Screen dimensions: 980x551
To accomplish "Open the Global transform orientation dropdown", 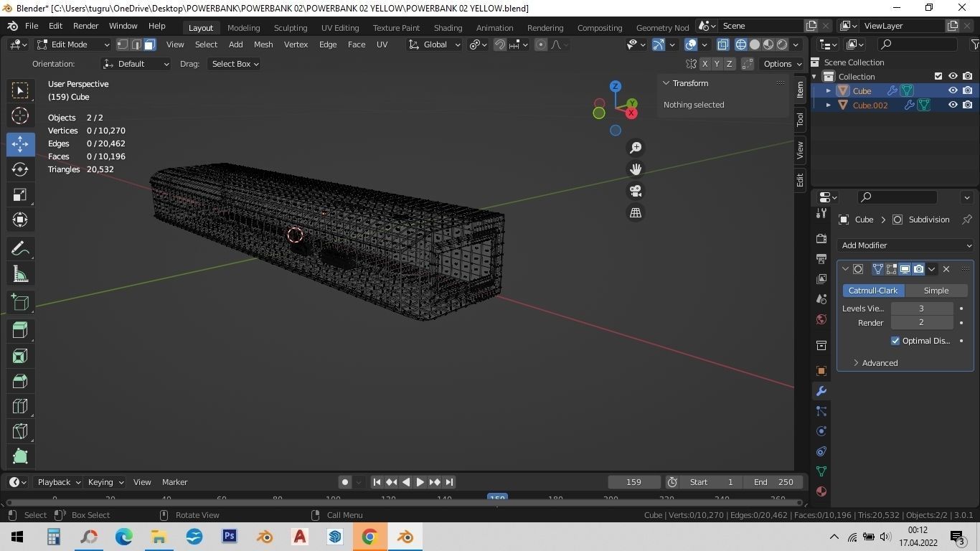I will pos(435,44).
